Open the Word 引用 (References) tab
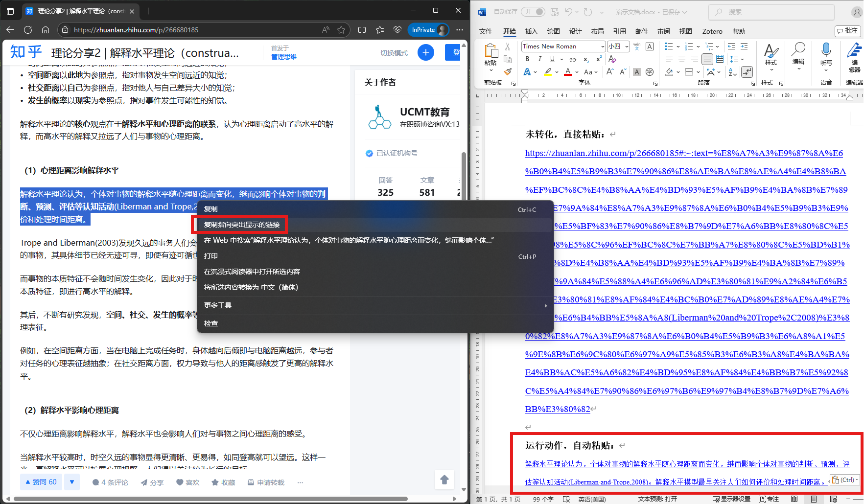Viewport: 864px width, 504px height. click(x=619, y=31)
